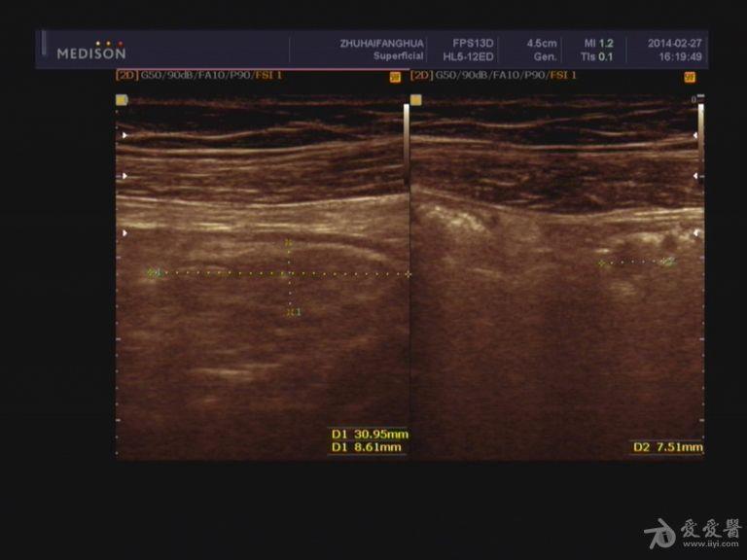Select the right panel [2D] mode label
747x560 pixels.
pyautogui.click(x=421, y=75)
